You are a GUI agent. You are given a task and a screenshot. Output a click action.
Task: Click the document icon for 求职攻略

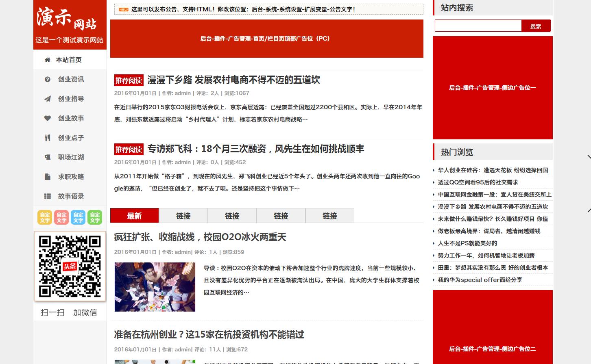point(47,177)
